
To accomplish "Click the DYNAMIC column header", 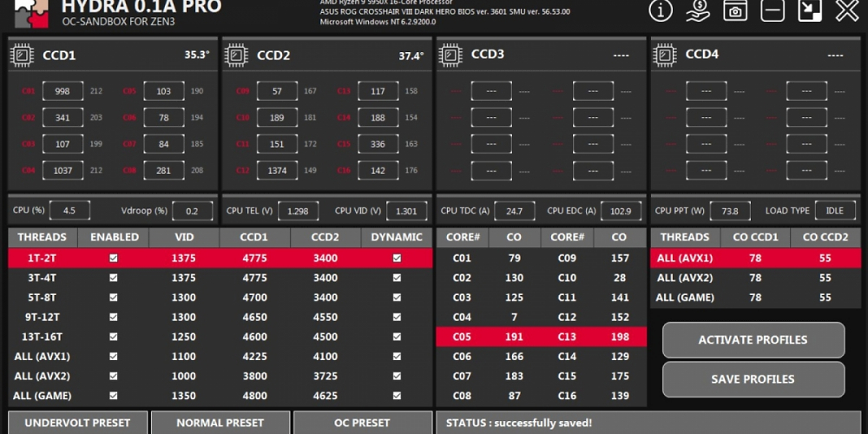I will [x=397, y=237].
